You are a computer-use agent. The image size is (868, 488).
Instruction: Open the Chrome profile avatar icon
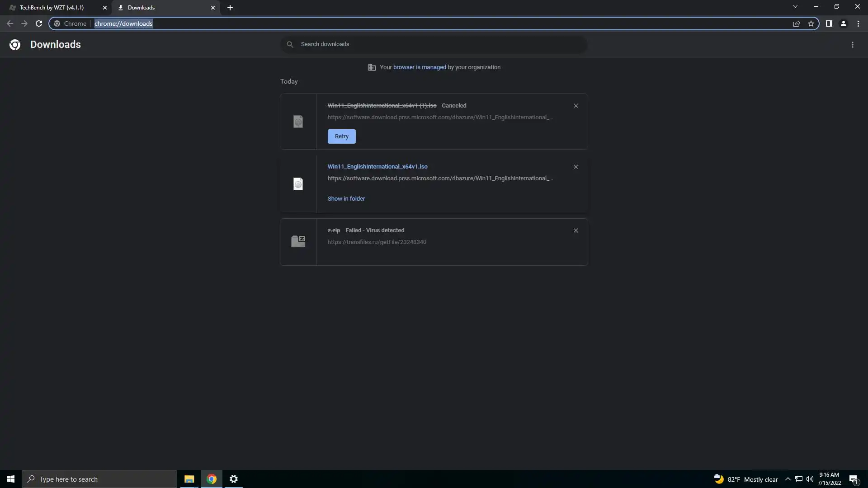click(843, 23)
